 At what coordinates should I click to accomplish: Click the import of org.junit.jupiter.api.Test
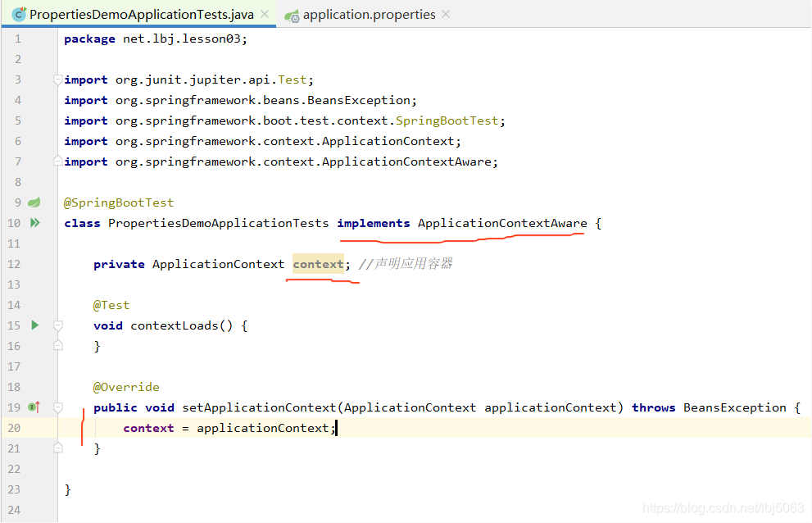(x=189, y=80)
